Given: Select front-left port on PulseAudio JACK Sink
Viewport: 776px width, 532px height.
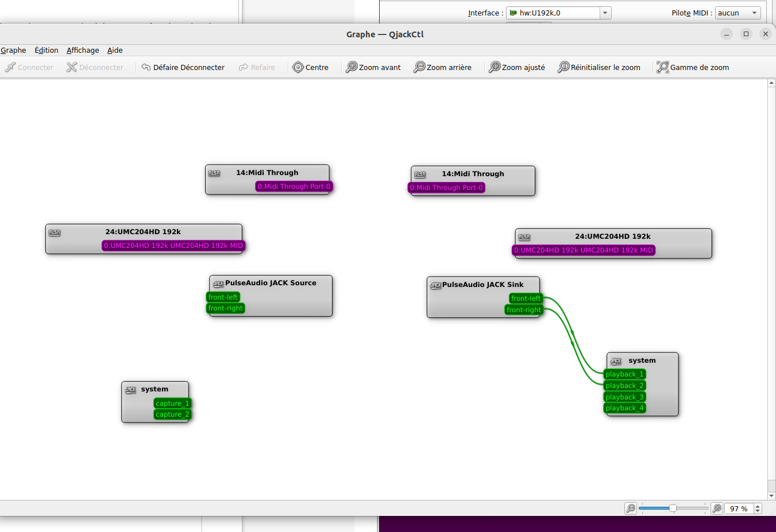Looking at the screenshot, I should tap(526, 298).
